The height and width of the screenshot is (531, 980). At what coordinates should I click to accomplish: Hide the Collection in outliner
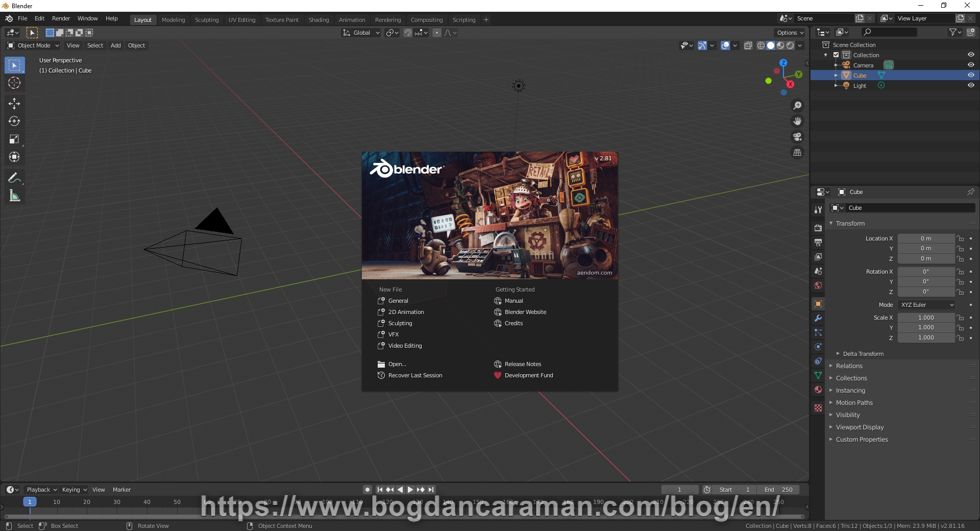[x=971, y=55]
